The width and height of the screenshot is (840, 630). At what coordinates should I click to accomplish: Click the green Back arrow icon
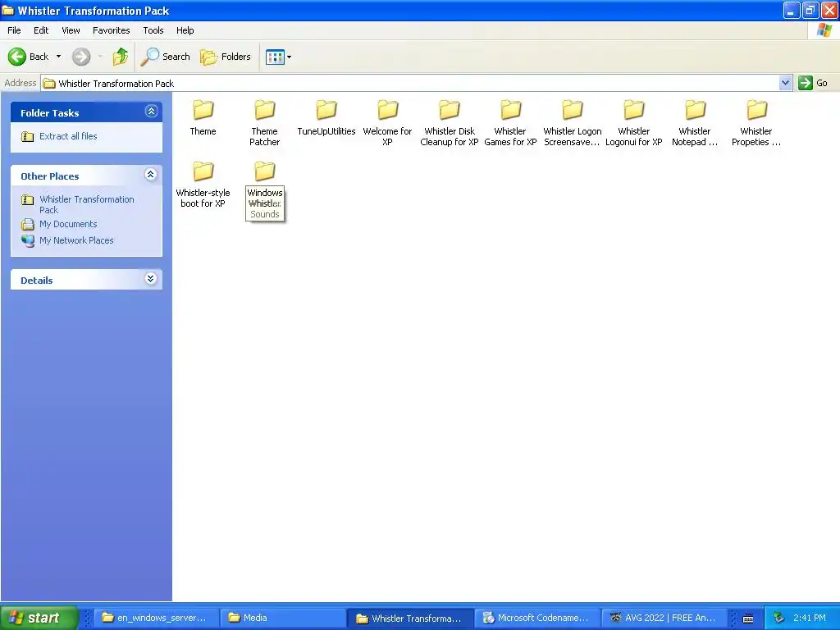click(17, 57)
